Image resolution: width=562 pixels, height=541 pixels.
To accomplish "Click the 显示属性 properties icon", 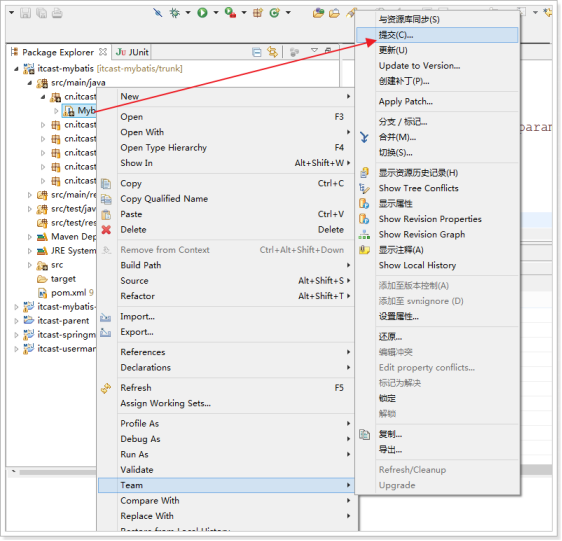I will point(364,204).
